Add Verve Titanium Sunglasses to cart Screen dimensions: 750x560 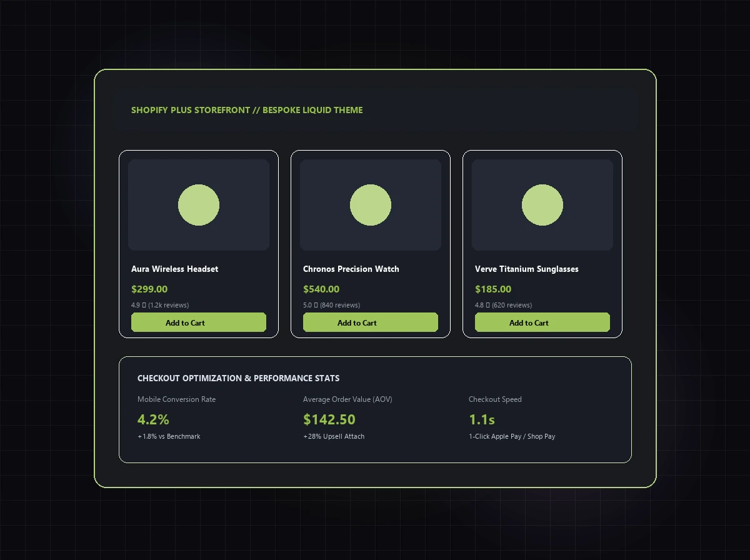point(542,322)
